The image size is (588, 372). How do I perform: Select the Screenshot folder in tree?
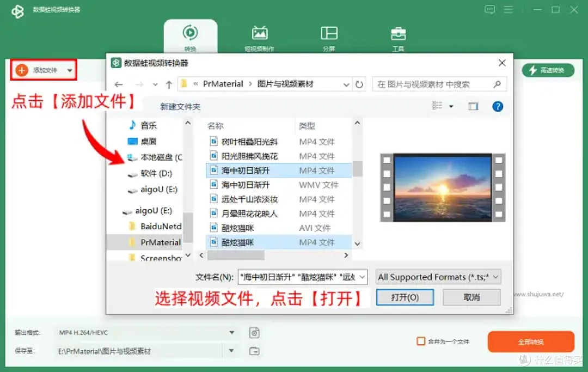tap(155, 258)
